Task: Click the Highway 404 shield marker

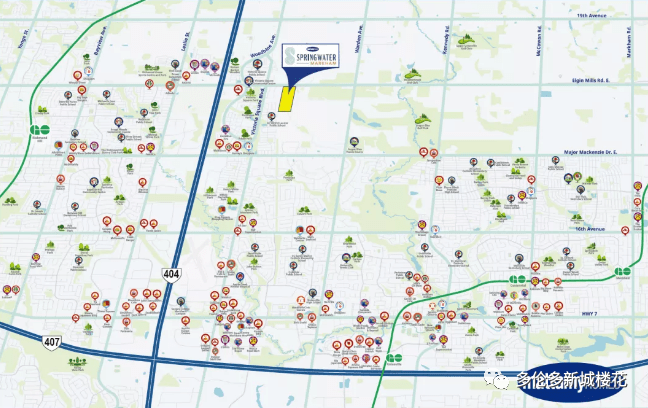Action: [171, 274]
